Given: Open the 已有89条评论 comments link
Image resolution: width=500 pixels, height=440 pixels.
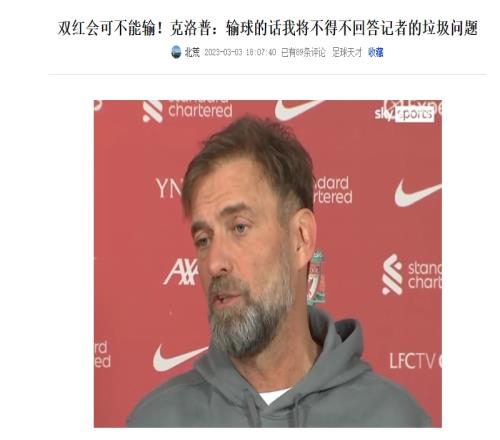Looking at the screenshot, I should point(303,52).
